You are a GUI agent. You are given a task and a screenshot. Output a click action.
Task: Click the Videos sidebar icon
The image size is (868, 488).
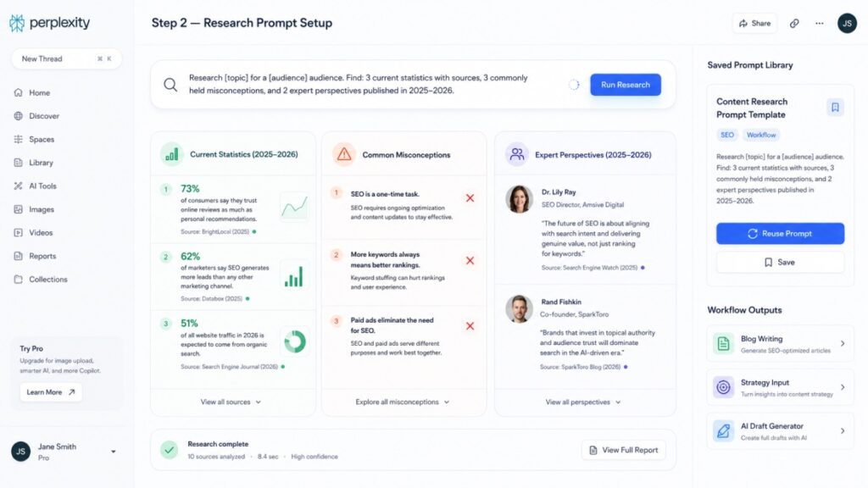pos(19,233)
